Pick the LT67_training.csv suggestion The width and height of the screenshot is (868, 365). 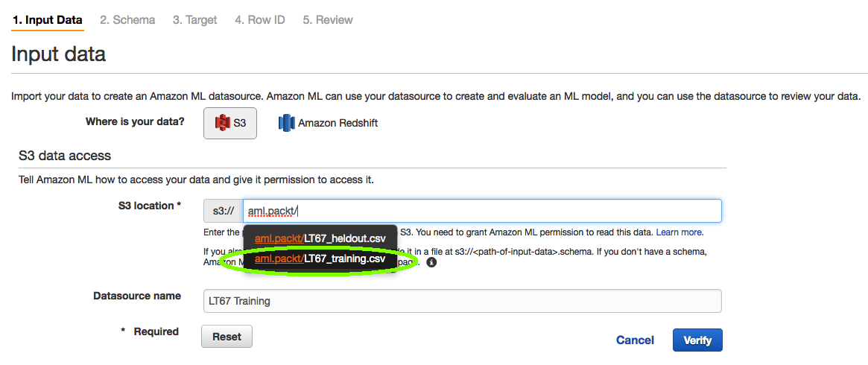(x=320, y=258)
